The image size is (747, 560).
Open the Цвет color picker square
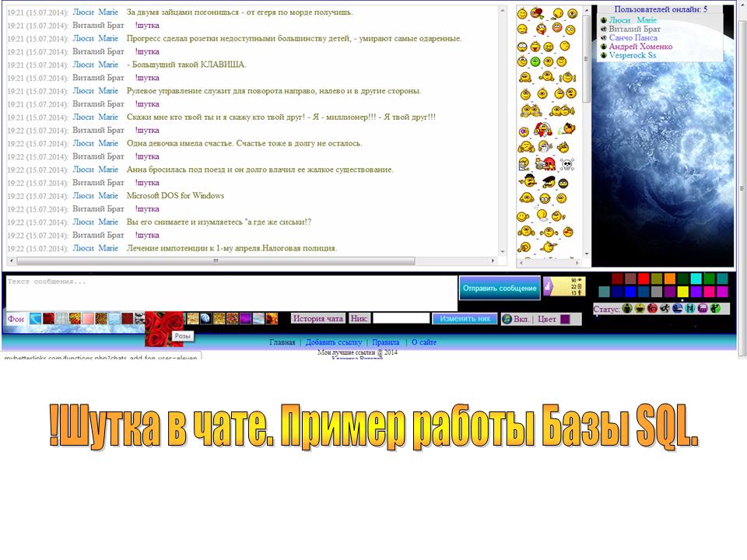pos(565,319)
